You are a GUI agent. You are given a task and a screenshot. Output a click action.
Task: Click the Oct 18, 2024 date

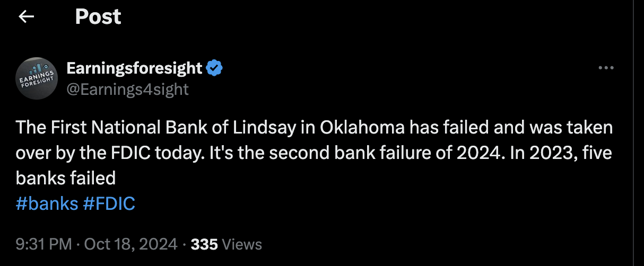coord(130,244)
